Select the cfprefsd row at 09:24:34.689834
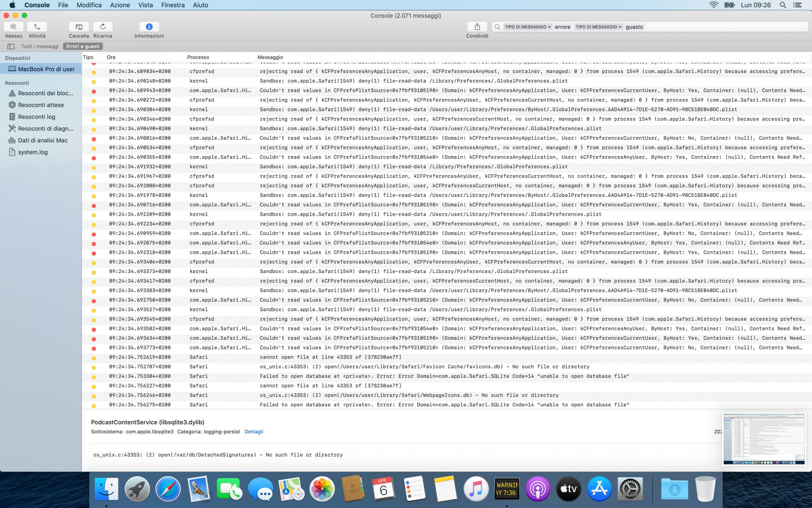812x508 pixels. coord(447,71)
